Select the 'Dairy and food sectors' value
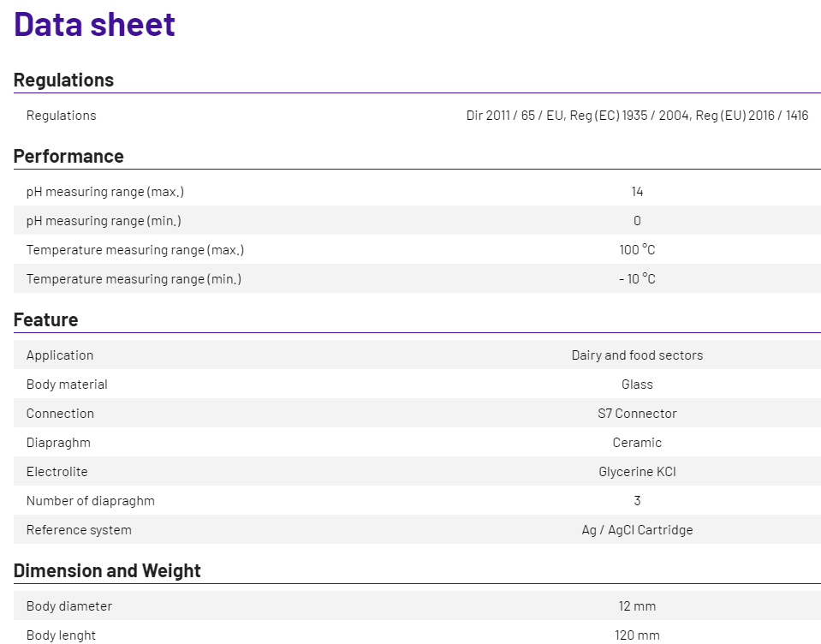 point(637,355)
